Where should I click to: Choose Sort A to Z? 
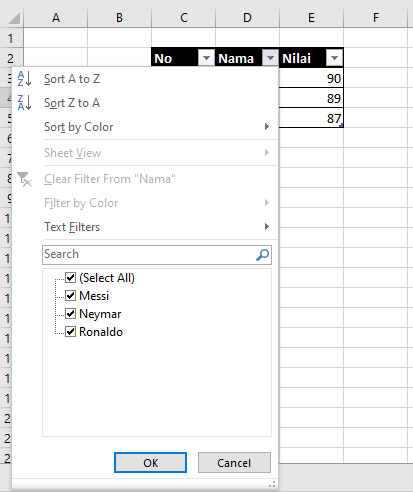pyautogui.click(x=72, y=79)
